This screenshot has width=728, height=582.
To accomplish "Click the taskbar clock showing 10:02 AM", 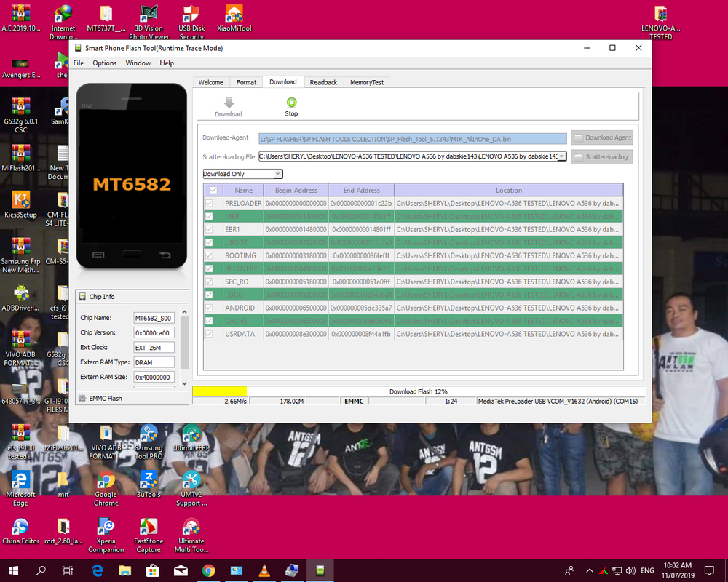I will click(x=677, y=570).
